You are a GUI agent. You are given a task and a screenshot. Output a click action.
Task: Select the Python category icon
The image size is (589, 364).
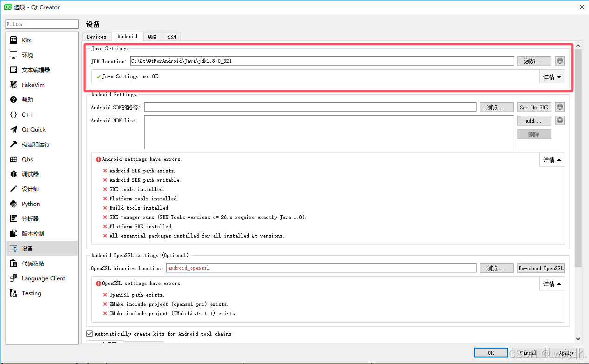pyautogui.click(x=13, y=204)
